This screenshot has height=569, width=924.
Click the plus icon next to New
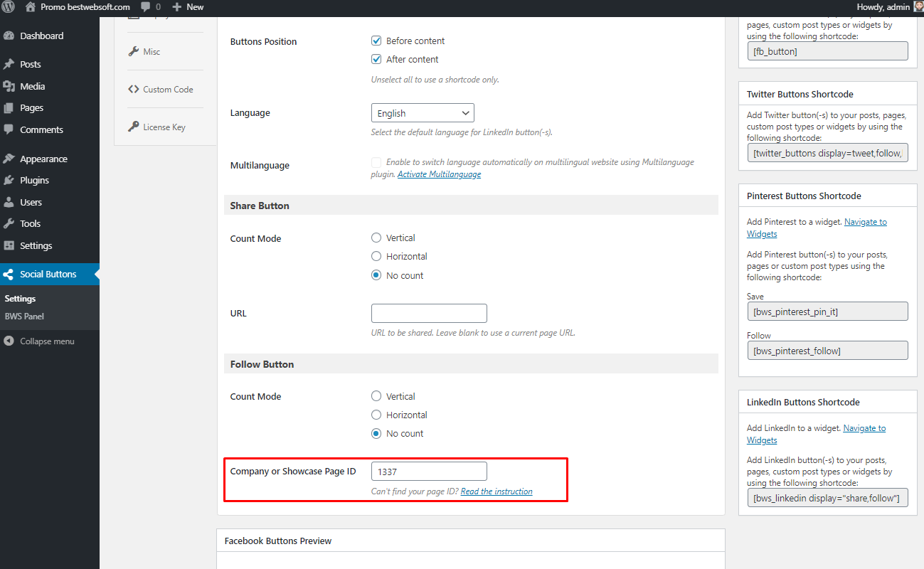click(x=177, y=7)
